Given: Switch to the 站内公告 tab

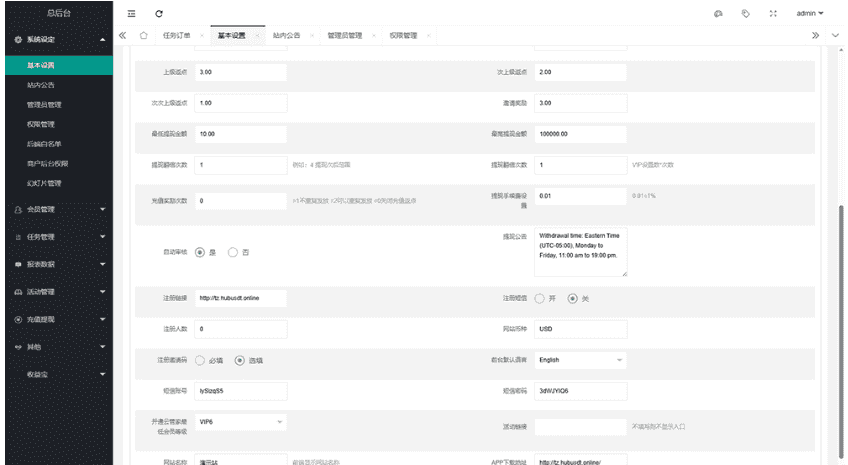Looking at the screenshot, I should pos(286,36).
